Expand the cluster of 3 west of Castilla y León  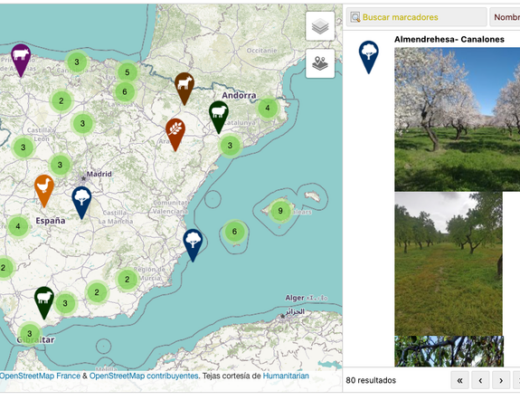(23, 147)
